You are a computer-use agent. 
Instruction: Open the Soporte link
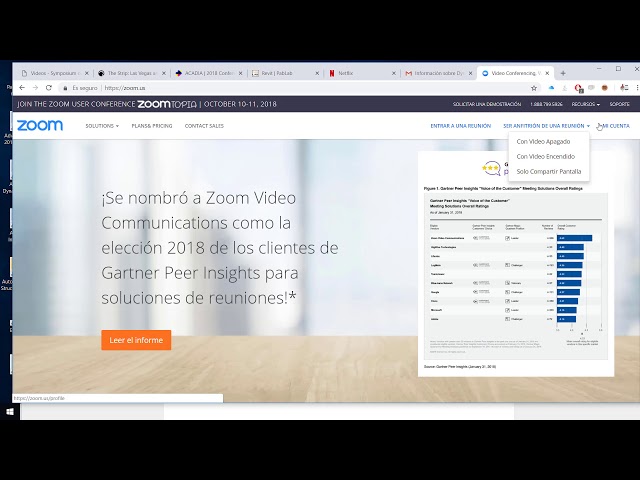click(x=619, y=104)
